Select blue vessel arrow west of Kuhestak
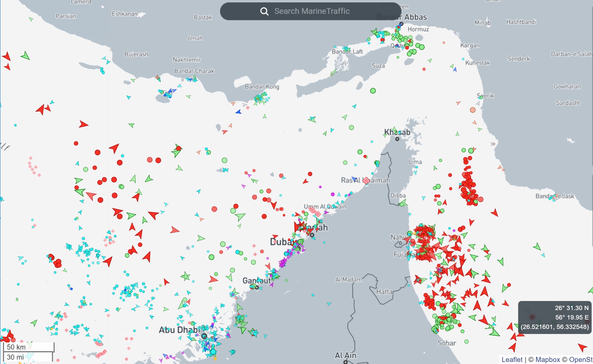The width and height of the screenshot is (593, 364). (455, 69)
